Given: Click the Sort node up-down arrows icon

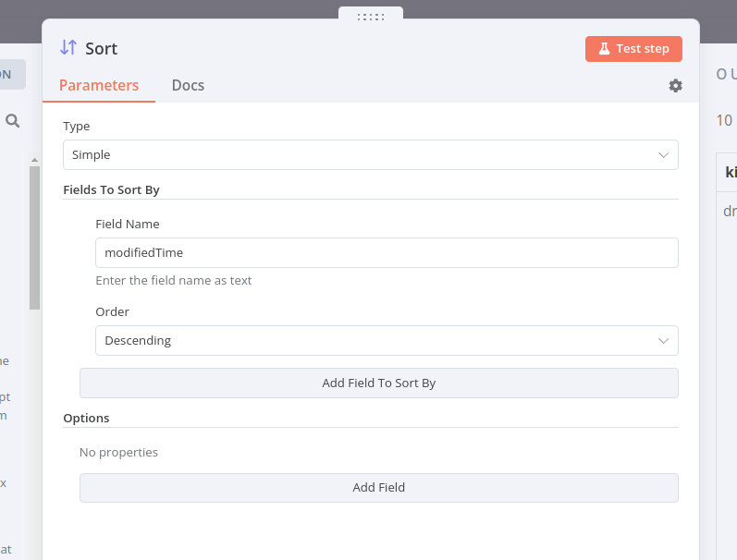Looking at the screenshot, I should pyautogui.click(x=68, y=48).
